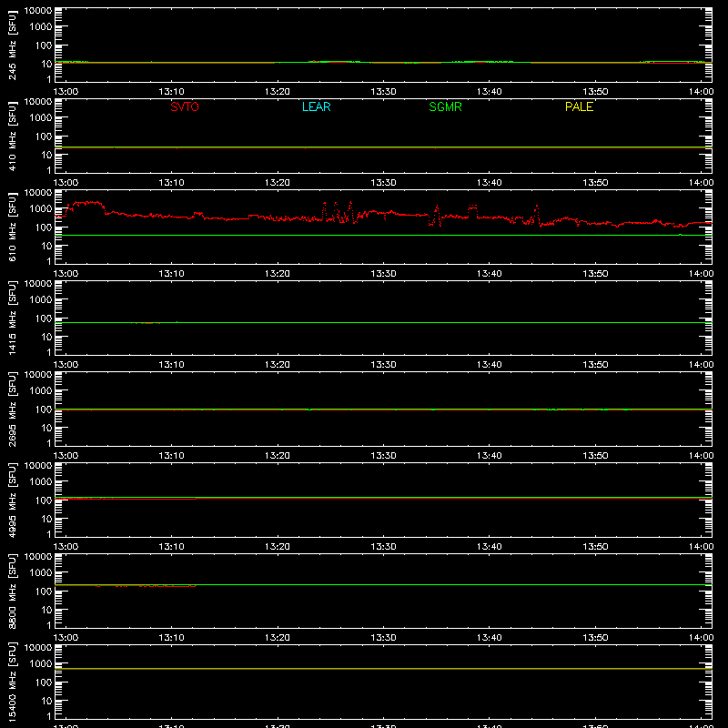Select the 15400 MHz [SFU] axis title

click(12, 682)
